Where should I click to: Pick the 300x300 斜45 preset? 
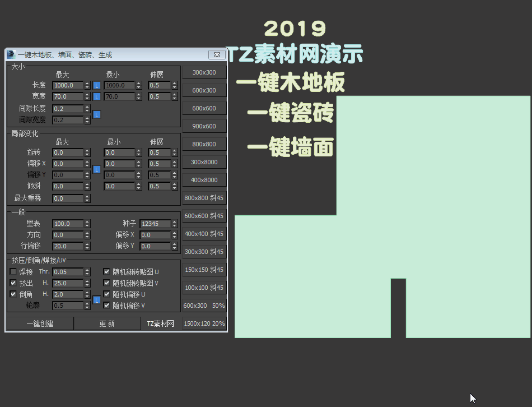(204, 252)
